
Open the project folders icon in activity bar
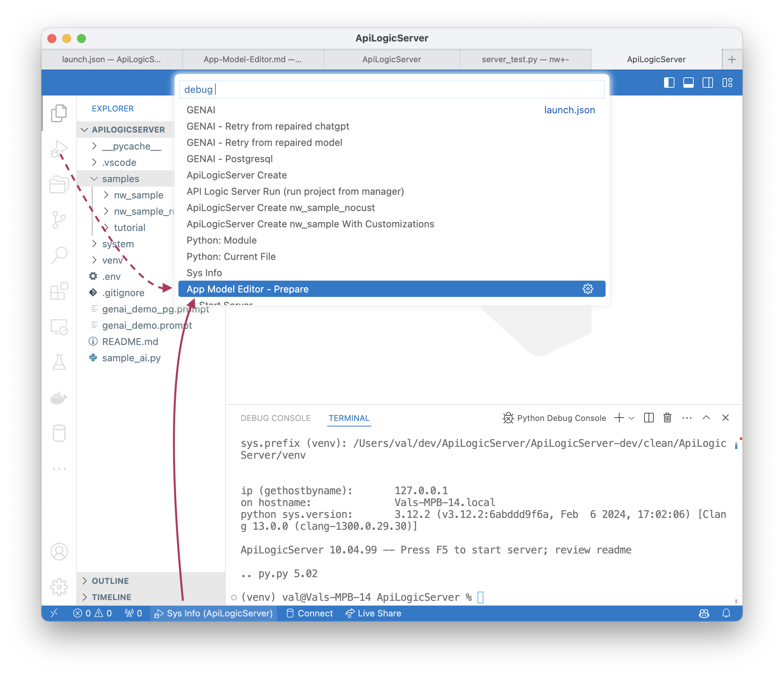pyautogui.click(x=59, y=185)
